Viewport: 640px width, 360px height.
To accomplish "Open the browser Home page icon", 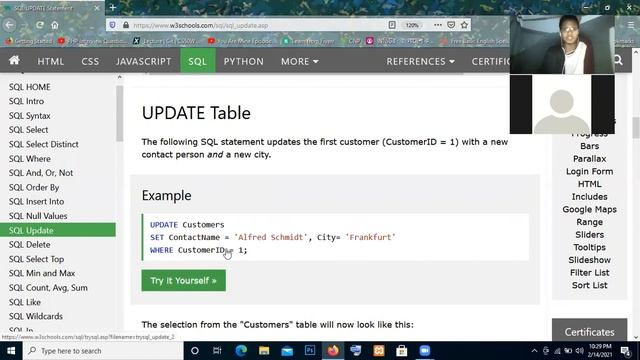I will pos(55,25).
